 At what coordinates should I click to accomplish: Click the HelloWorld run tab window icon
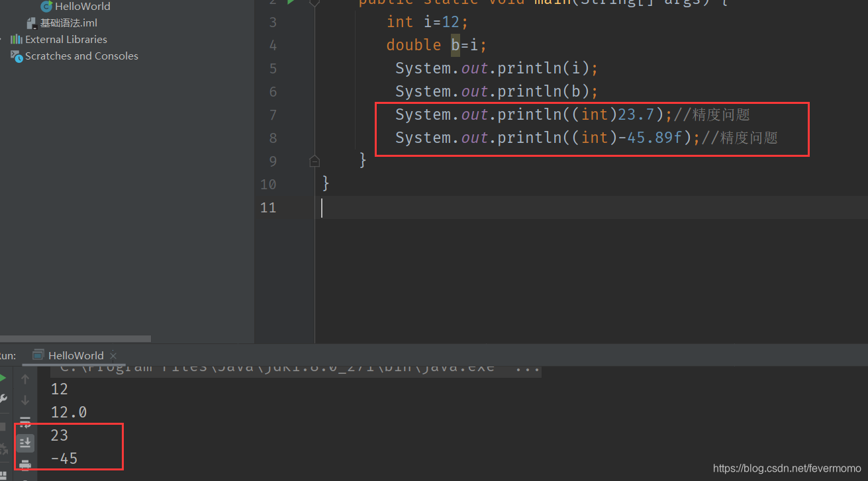coord(38,355)
